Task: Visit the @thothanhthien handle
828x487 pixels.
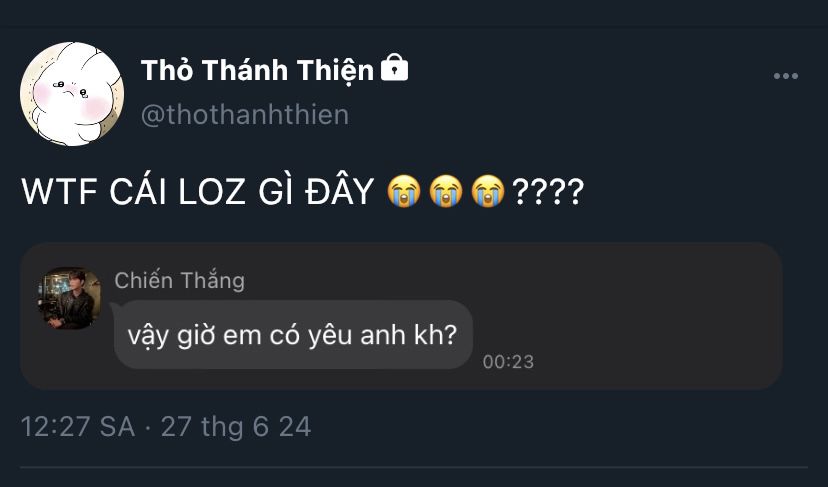Action: click(244, 115)
